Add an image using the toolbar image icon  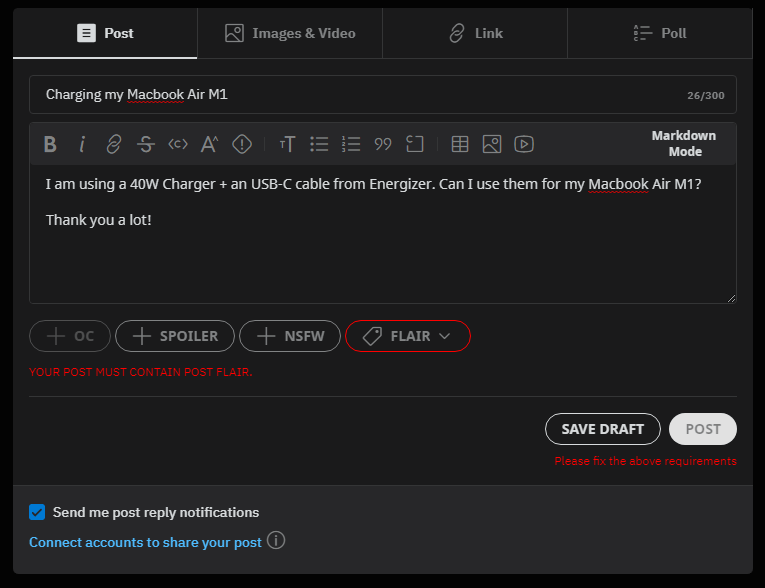[492, 144]
